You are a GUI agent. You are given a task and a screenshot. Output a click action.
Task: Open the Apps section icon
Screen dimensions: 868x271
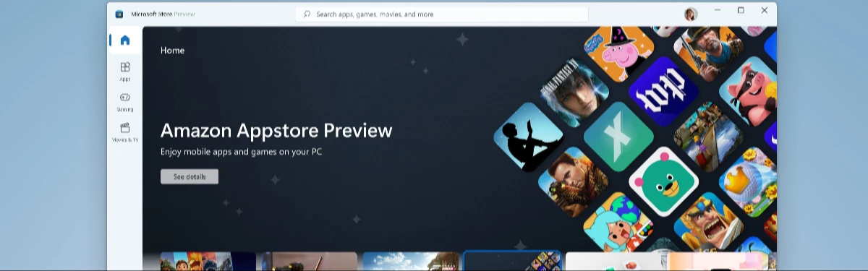125,70
